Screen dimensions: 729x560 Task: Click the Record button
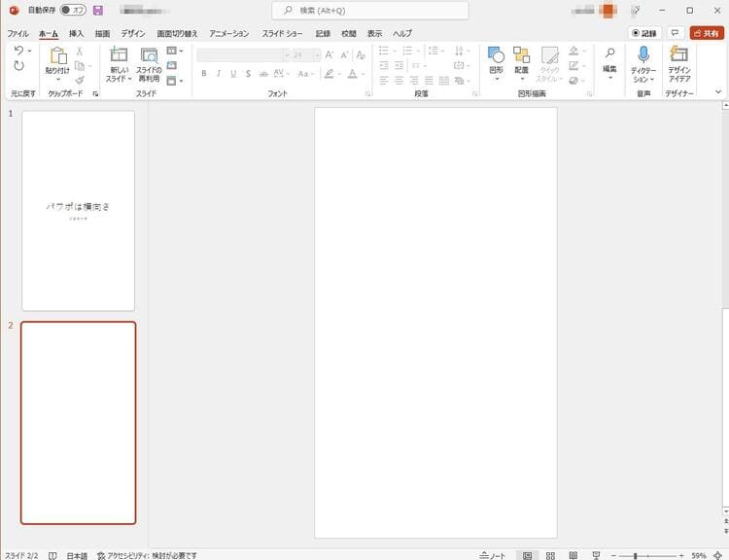tap(644, 33)
